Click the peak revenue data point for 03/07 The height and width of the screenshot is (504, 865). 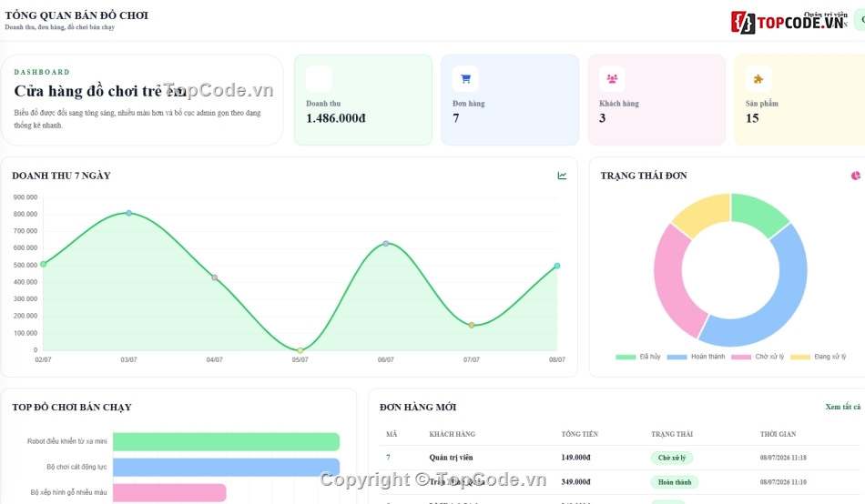(128, 213)
